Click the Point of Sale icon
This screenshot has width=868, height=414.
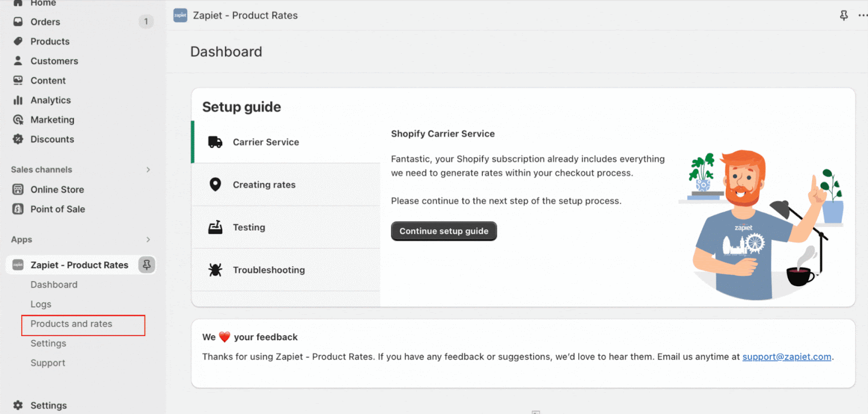pos(18,209)
